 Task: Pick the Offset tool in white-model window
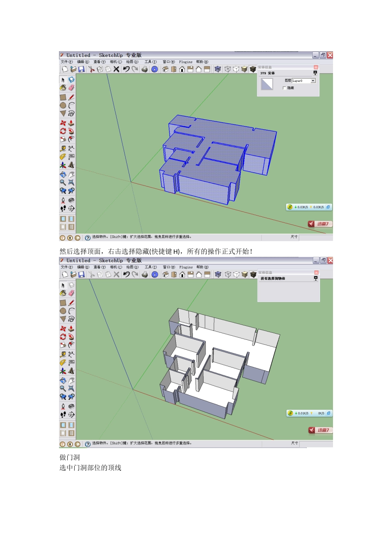(x=71, y=345)
